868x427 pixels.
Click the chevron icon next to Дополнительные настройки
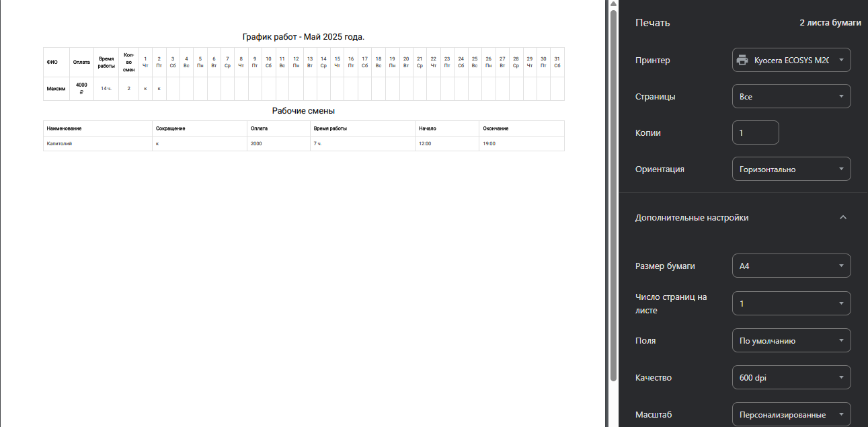point(843,218)
